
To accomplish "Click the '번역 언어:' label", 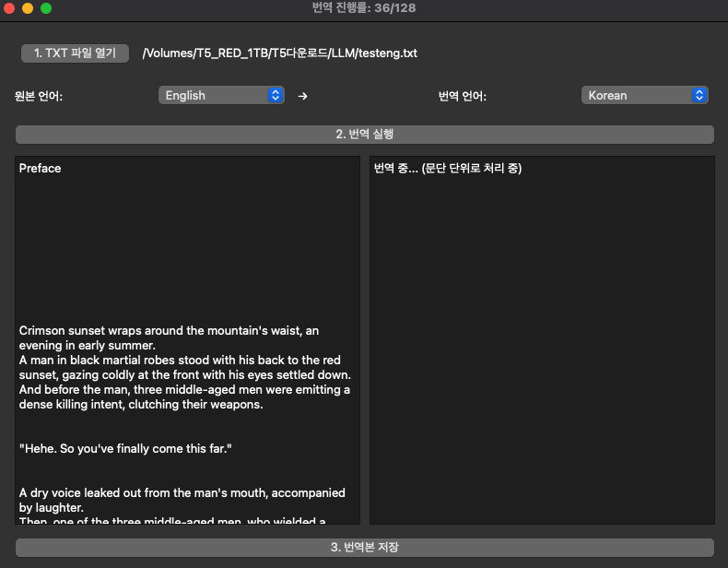I will coord(462,96).
